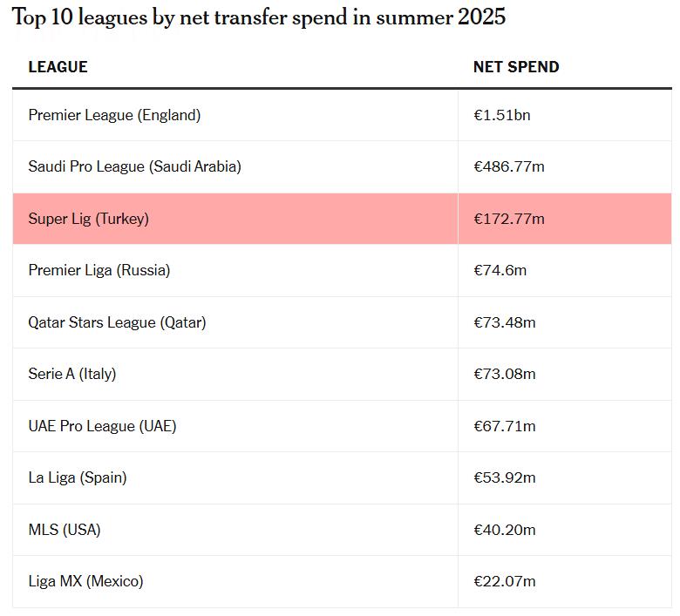Select Saudi Pro League (Saudi Arabia) cell
This screenshot has height=616, width=680.
pos(134,166)
